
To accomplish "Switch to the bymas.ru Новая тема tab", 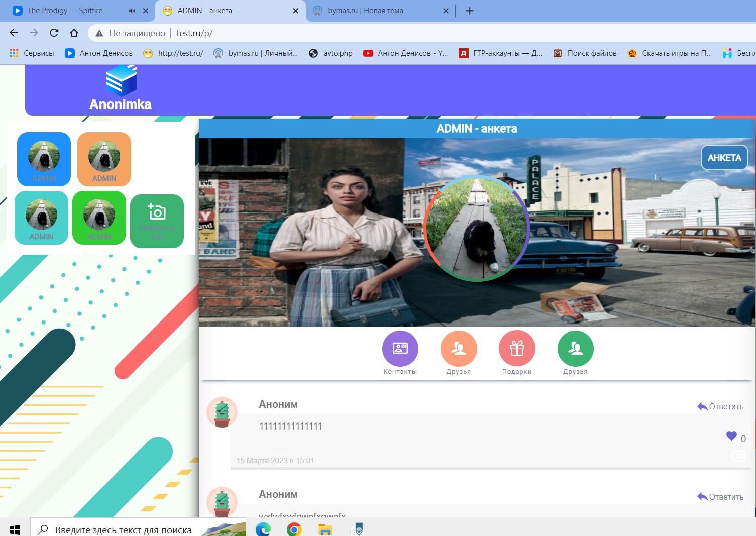I will (365, 11).
